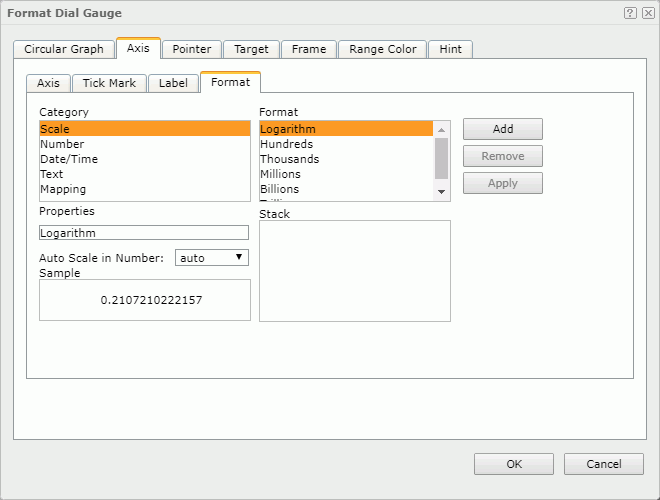The height and width of the screenshot is (500, 660).
Task: Pick Billions format
Action: tap(346, 189)
